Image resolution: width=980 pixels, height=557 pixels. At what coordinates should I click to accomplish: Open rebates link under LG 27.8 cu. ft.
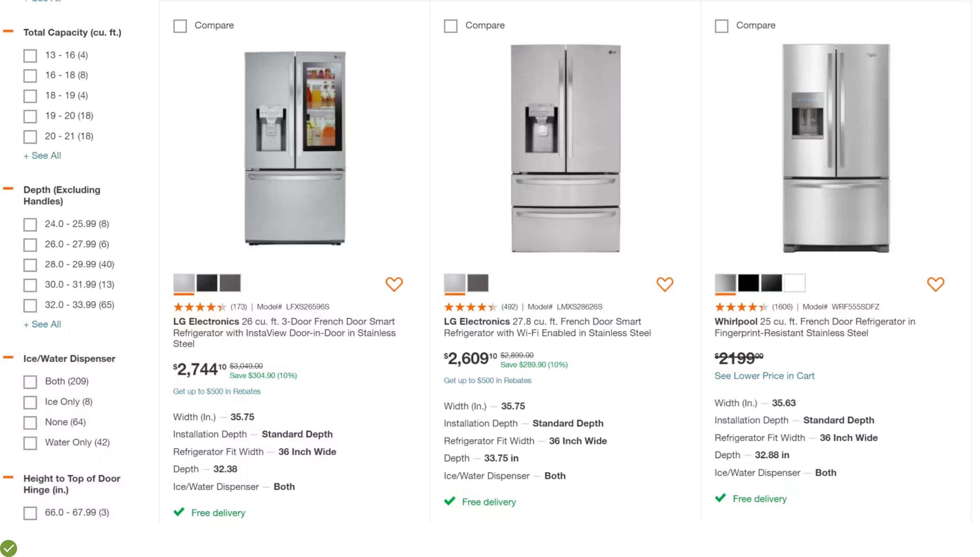tap(487, 381)
